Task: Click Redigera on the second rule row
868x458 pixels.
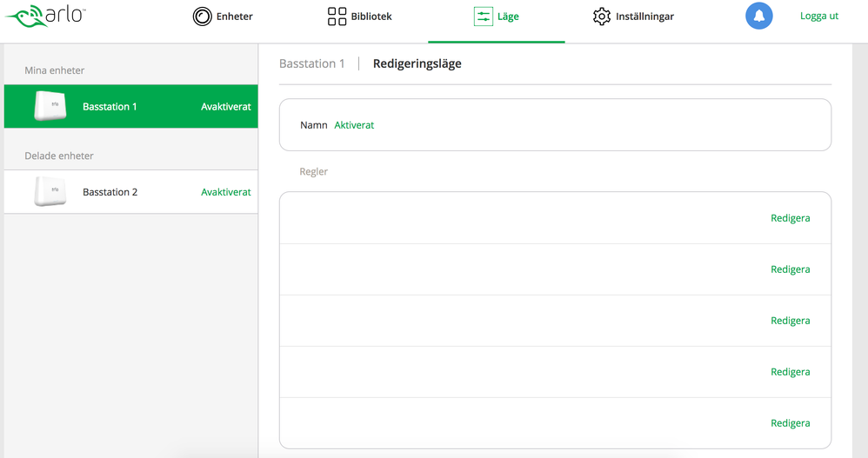Action: pyautogui.click(x=790, y=269)
